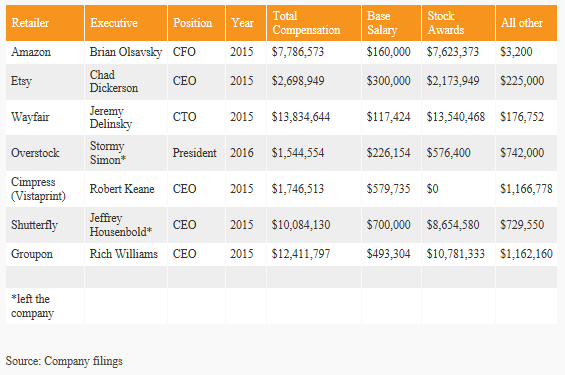Image resolution: width=565 pixels, height=375 pixels.
Task: Click the Retailer column header
Action: pyautogui.click(x=45, y=23)
